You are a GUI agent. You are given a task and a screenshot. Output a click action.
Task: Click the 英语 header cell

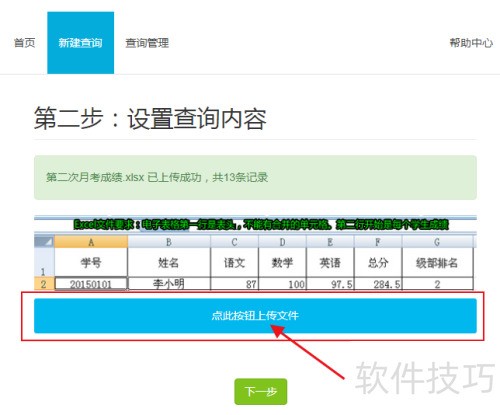[x=330, y=262]
